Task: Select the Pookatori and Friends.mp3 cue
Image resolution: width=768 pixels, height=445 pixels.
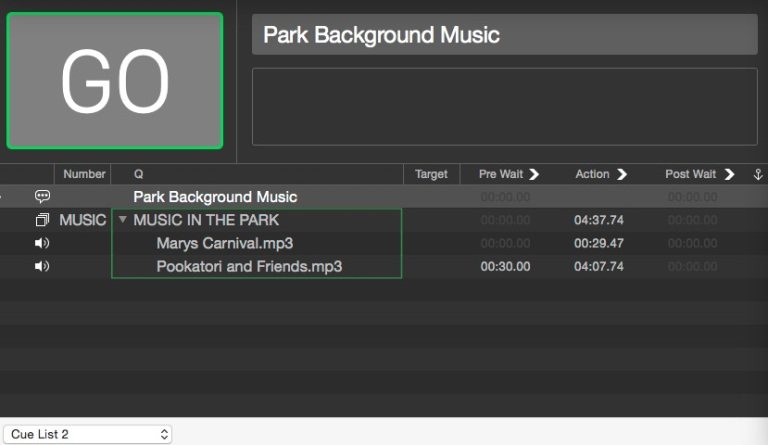Action: tap(249, 267)
